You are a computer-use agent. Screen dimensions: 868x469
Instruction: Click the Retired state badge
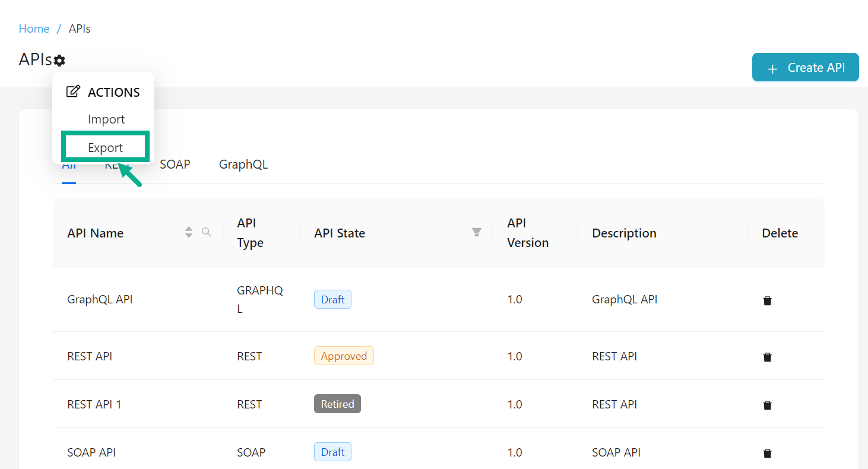click(x=337, y=404)
